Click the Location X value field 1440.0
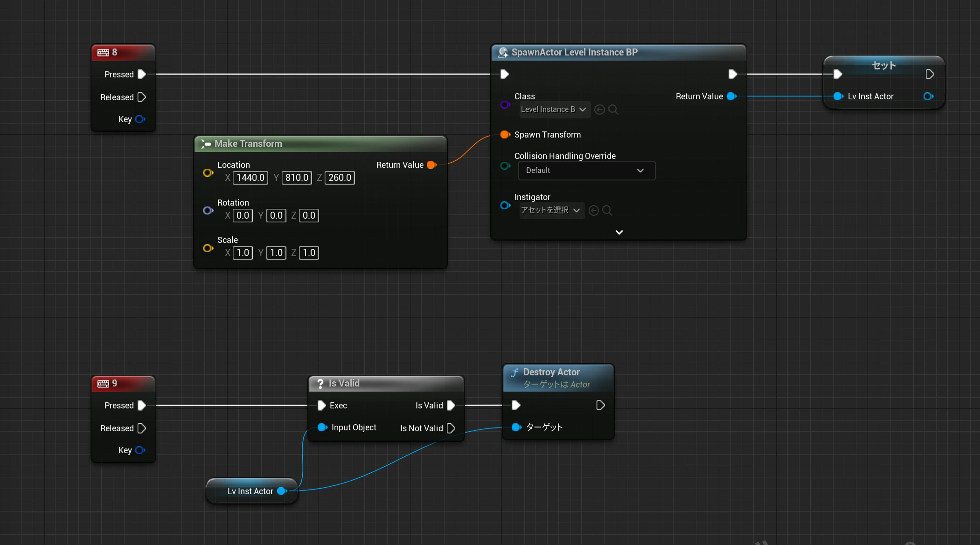980x545 pixels. (x=250, y=178)
